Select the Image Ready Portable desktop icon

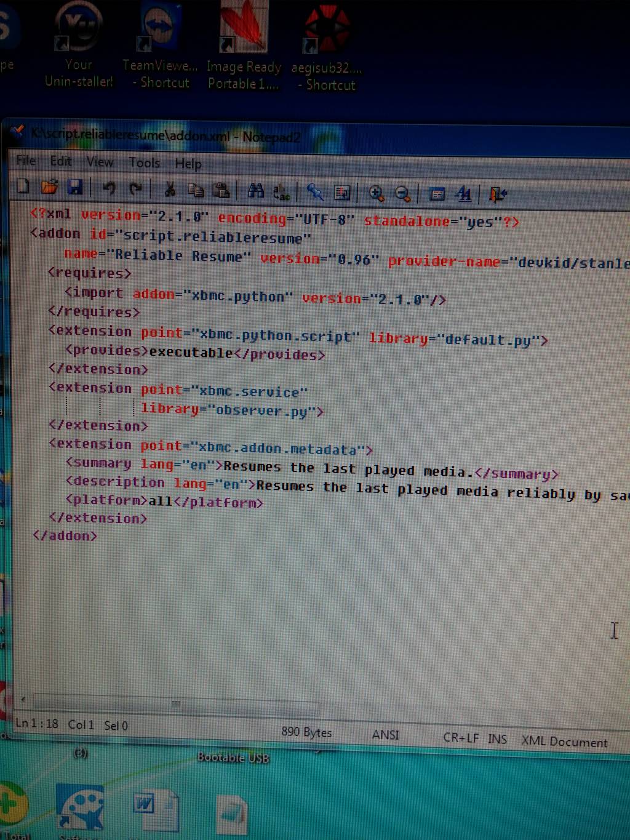coord(244,47)
